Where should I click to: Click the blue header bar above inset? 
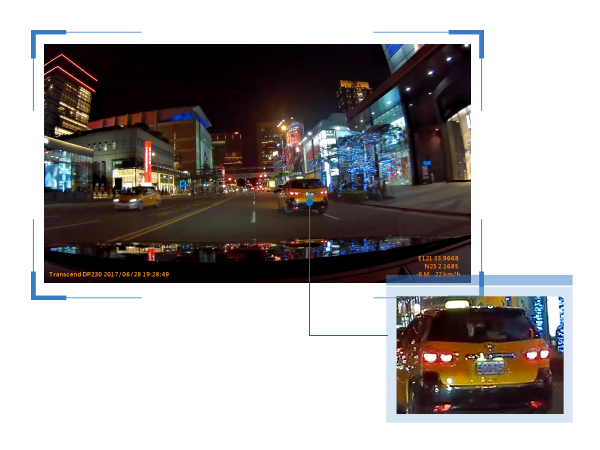coord(479,280)
